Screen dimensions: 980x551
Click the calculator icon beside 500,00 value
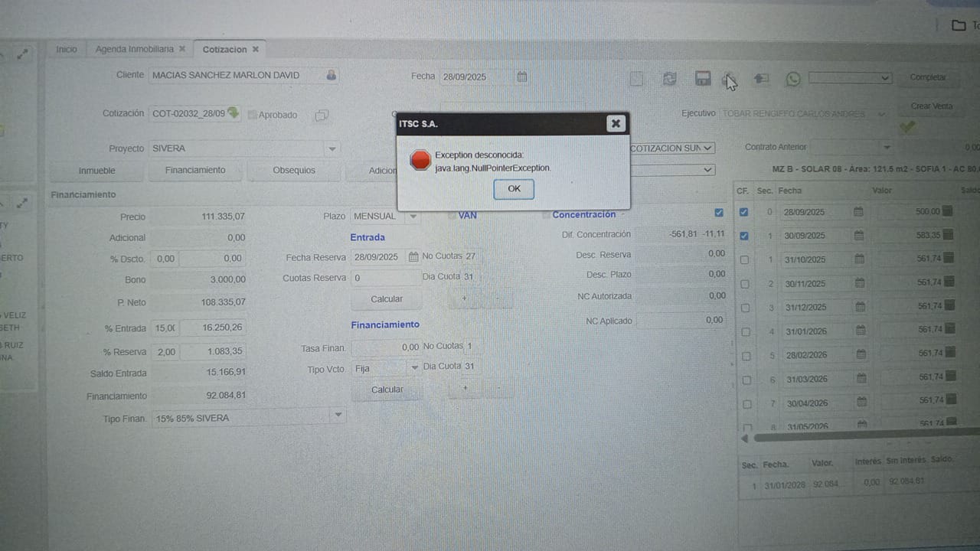[x=949, y=211]
